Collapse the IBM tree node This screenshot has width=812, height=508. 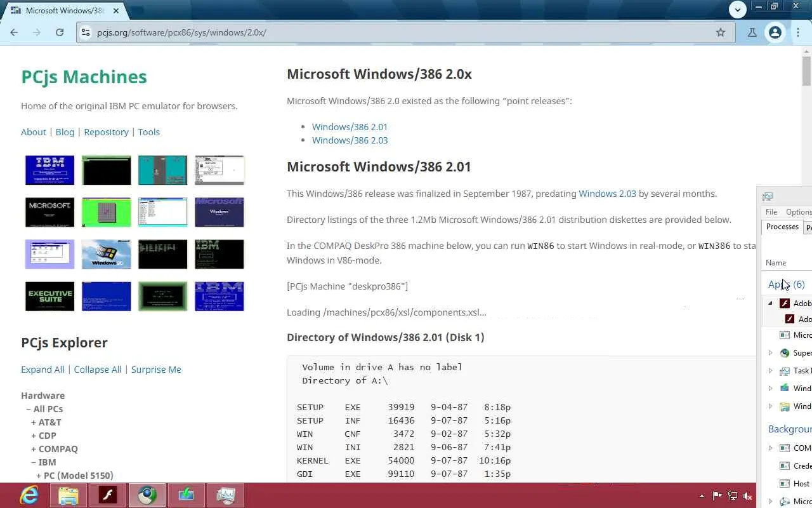tap(34, 462)
